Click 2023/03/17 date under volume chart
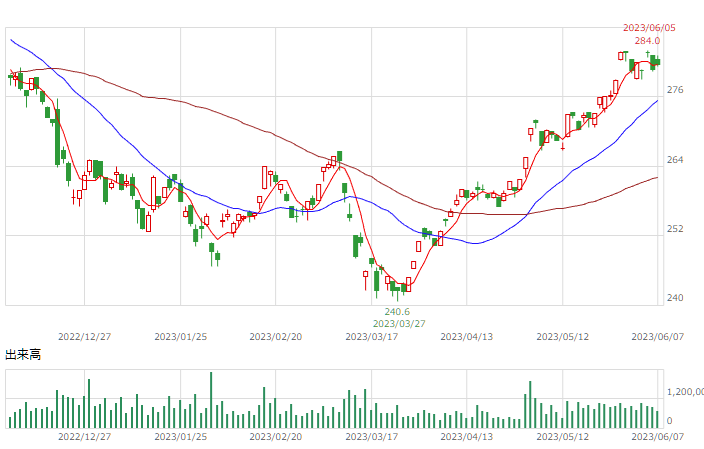Image resolution: width=704 pixels, height=449 pixels. tap(372, 436)
